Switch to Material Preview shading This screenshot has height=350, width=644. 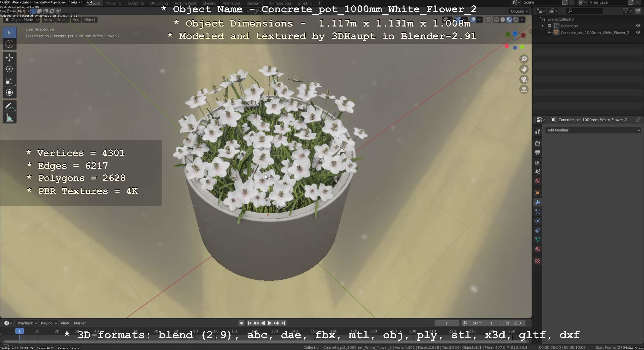coord(509,19)
